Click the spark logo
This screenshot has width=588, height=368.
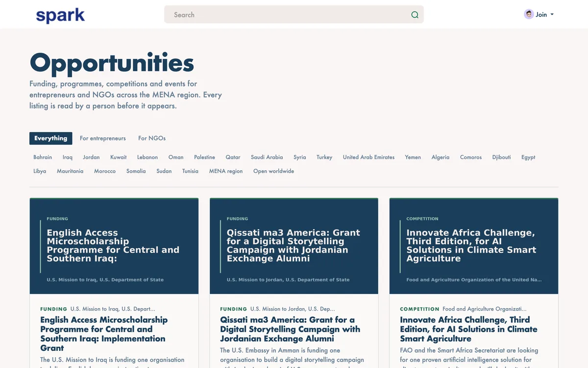coord(60,15)
